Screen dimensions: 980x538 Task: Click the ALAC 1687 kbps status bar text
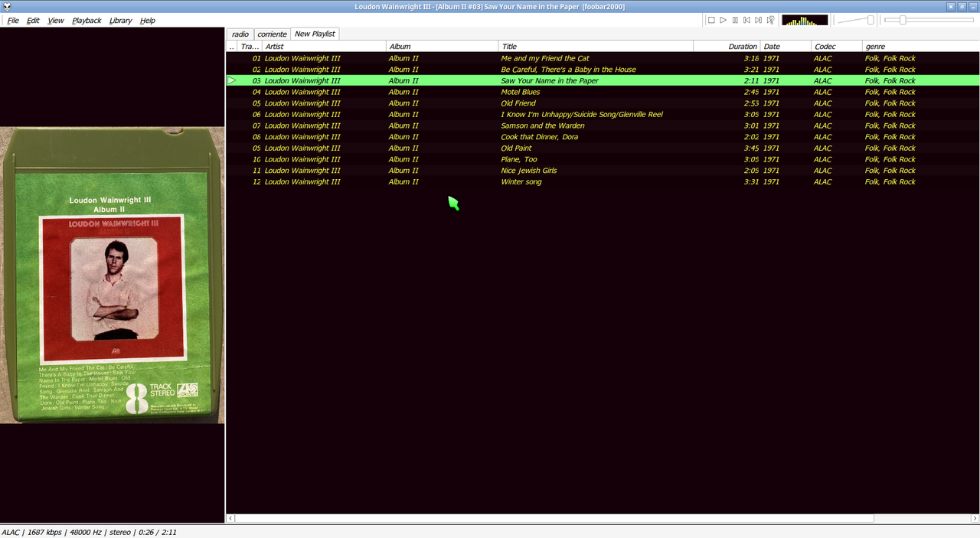tap(89, 532)
